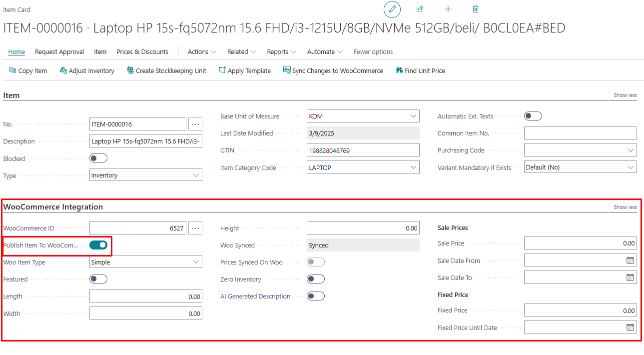This screenshot has width=644, height=355.
Task: Click the share icon at top
Action: tap(420, 9)
